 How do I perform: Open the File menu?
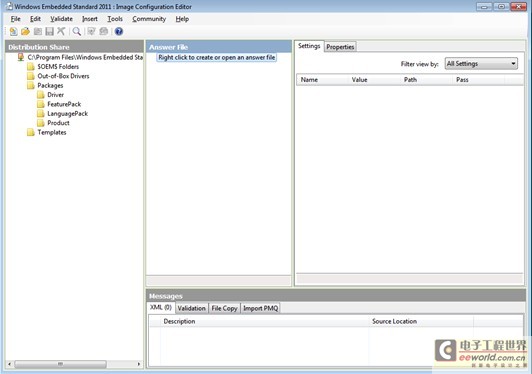tap(16, 19)
